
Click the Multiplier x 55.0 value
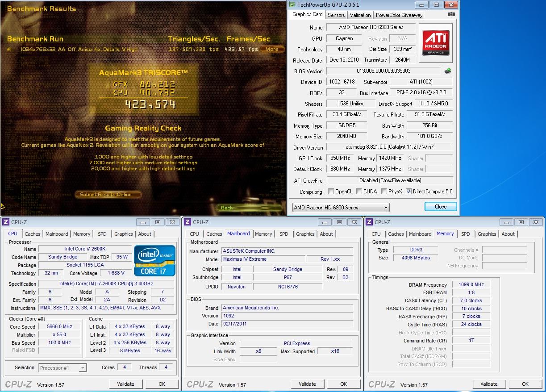point(60,335)
